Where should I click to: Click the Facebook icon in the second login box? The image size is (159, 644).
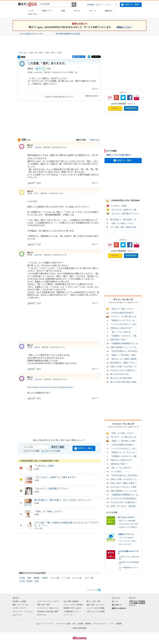[130, 245]
